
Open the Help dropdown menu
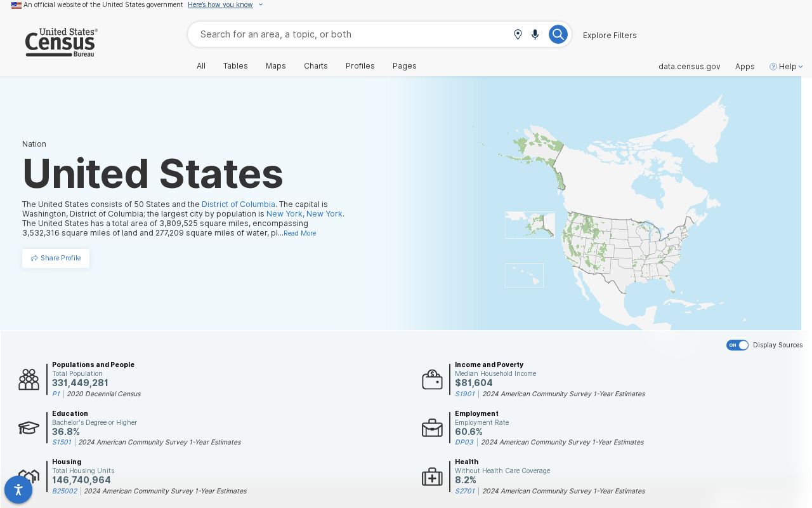click(787, 67)
